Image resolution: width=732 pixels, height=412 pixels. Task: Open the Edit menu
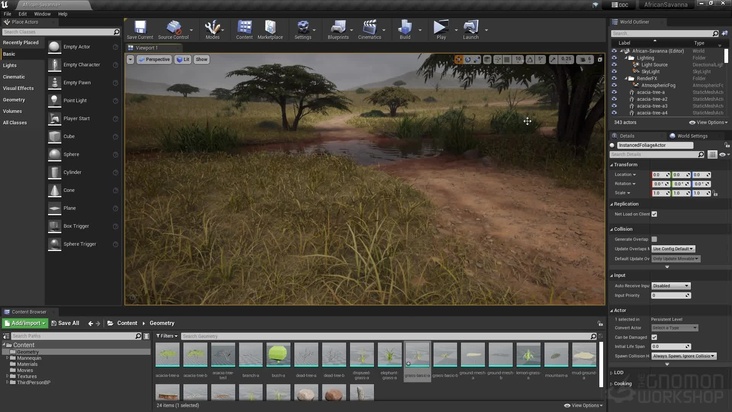22,14
